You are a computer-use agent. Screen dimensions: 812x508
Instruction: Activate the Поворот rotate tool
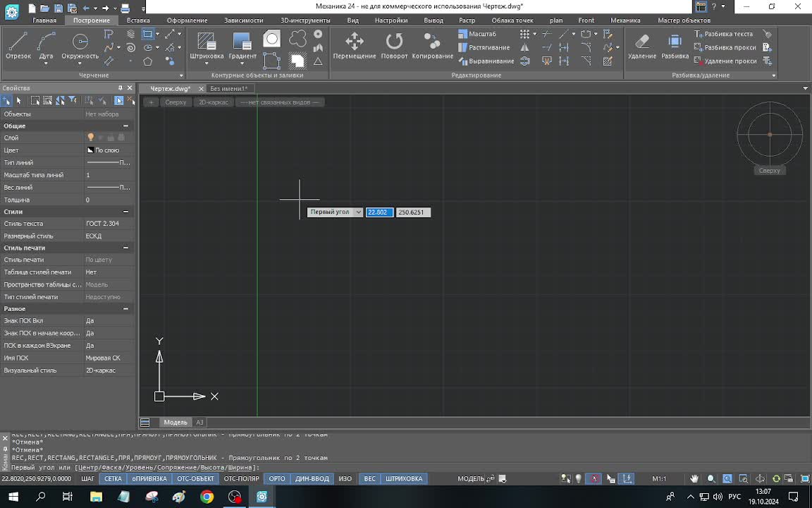click(x=394, y=46)
